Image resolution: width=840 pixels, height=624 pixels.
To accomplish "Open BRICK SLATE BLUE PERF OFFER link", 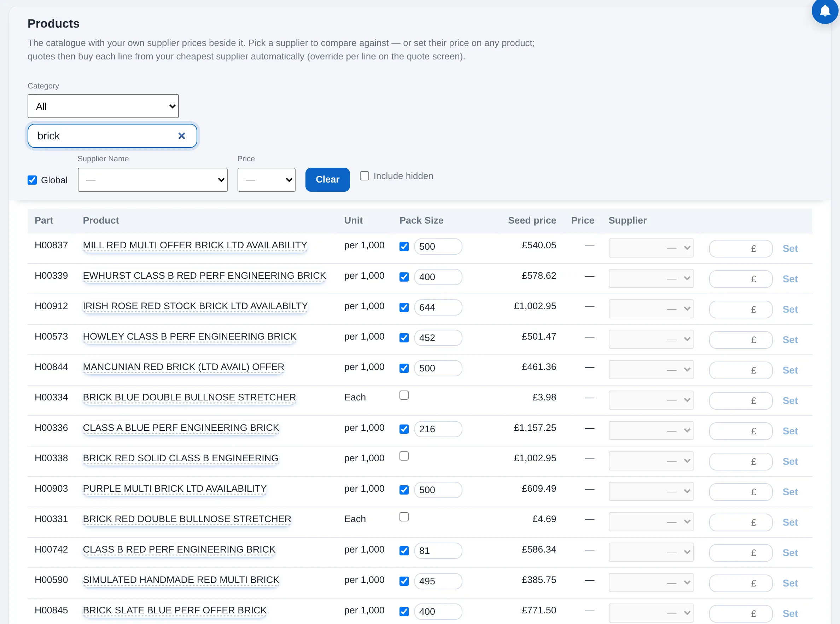I will [x=175, y=611].
